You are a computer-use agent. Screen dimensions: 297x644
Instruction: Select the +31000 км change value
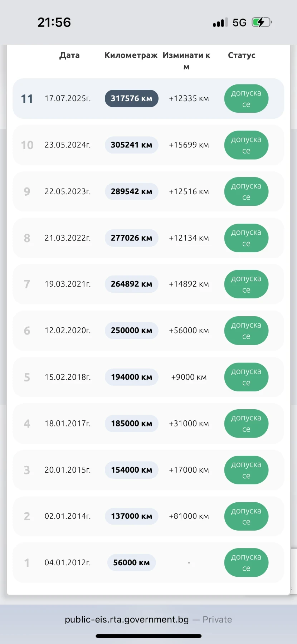pyautogui.click(x=189, y=424)
